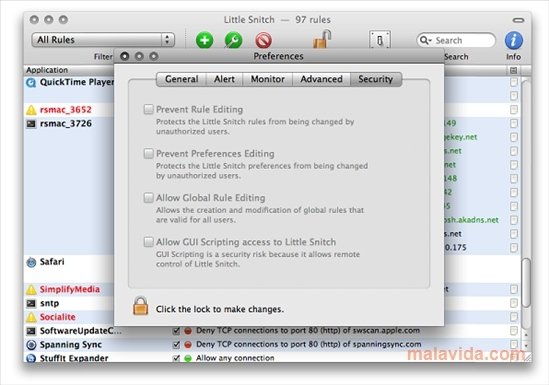Screen dimensions: 549x385
Task: Toggle note box on Socialite row
Action: pos(514,317)
